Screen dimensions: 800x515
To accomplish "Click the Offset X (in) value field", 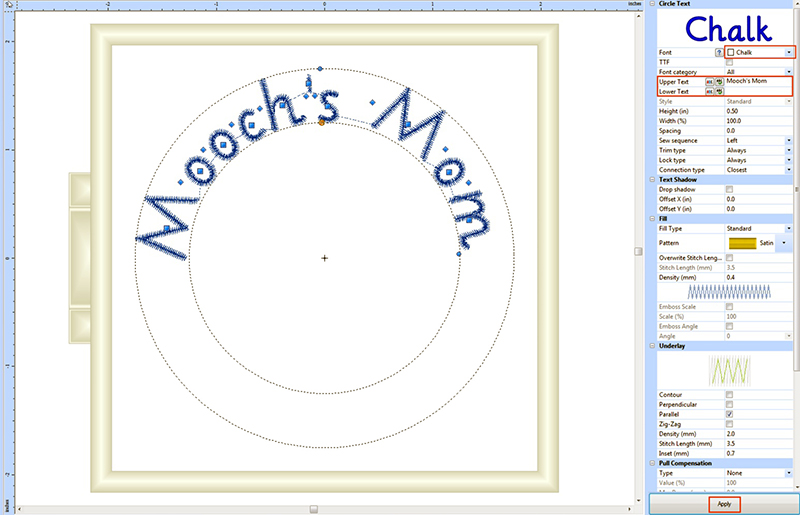I will (x=758, y=199).
